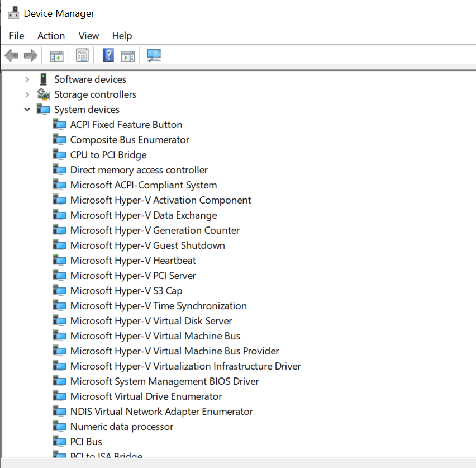Open the View menu
Image resolution: width=476 pixels, height=468 pixels.
pos(89,36)
